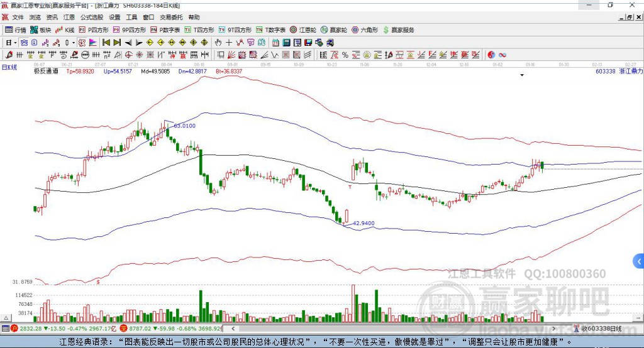
Task: Step chart right with black arrow
Action: pos(139,43)
